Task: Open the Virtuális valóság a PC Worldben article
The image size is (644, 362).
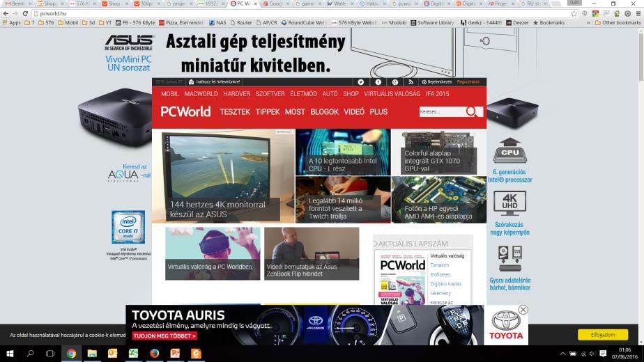Action: pos(213,253)
